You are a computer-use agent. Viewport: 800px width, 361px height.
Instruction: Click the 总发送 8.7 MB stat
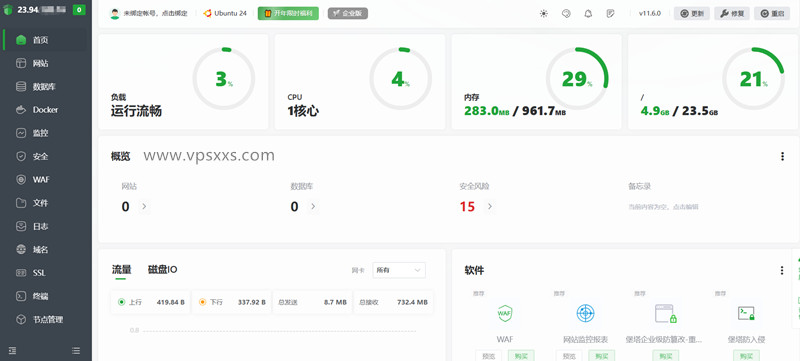(x=313, y=302)
